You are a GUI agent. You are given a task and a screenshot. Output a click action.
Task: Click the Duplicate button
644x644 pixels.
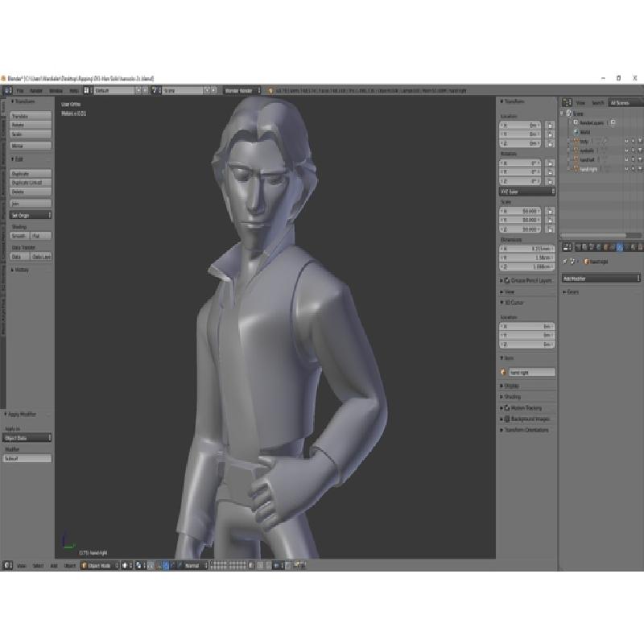31,174
